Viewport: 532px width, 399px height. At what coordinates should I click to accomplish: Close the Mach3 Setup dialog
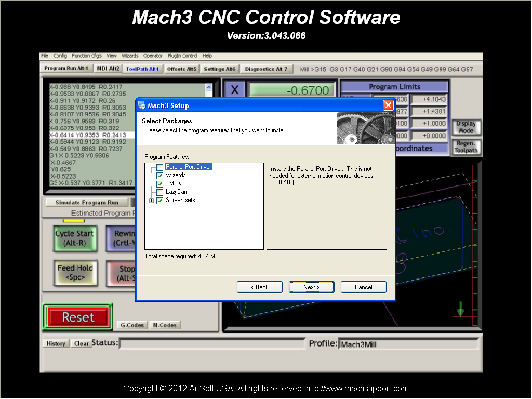tap(388, 105)
